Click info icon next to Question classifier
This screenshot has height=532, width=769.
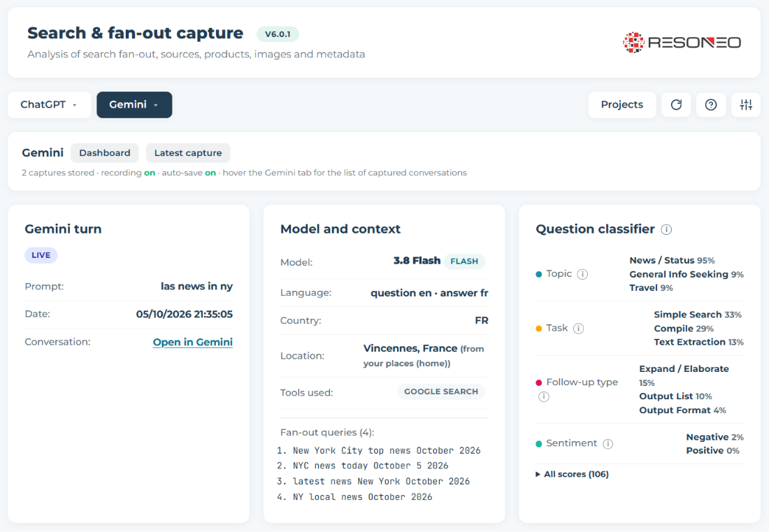(x=666, y=229)
